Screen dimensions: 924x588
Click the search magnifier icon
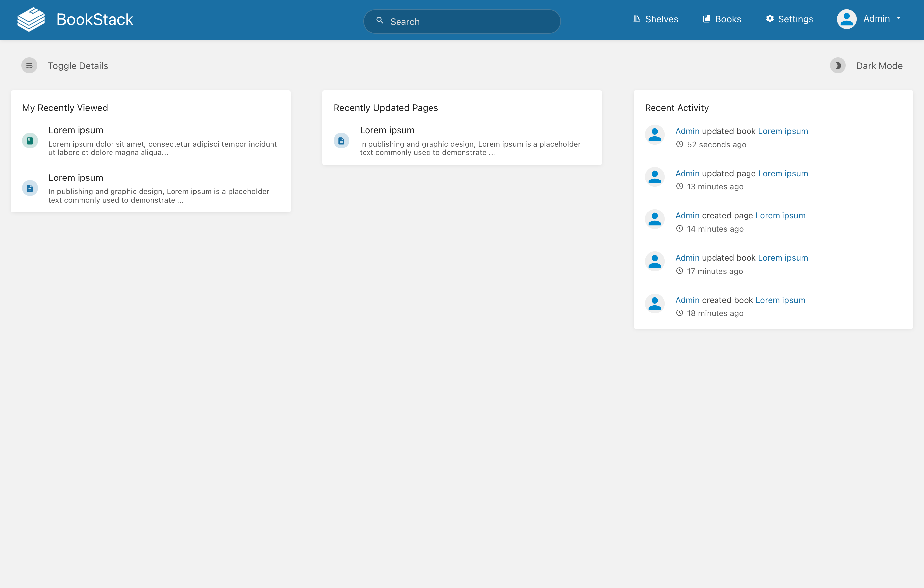[379, 21]
